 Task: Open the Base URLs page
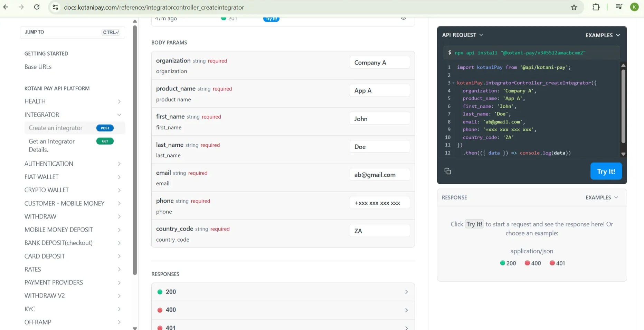tap(38, 67)
